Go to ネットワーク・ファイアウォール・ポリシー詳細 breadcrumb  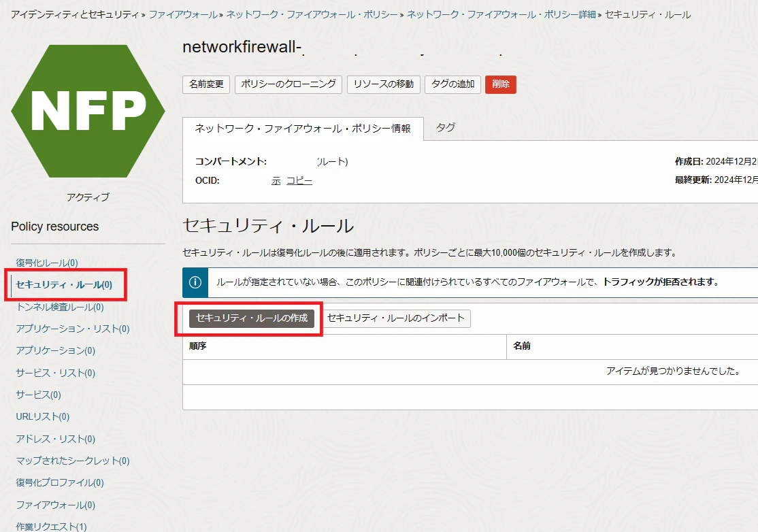[x=501, y=14]
